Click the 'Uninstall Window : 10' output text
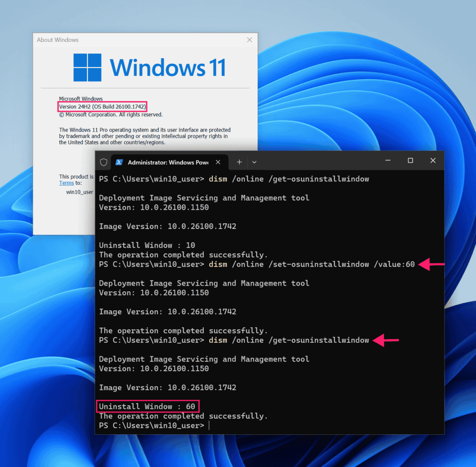The height and width of the screenshot is (467, 476). point(147,245)
